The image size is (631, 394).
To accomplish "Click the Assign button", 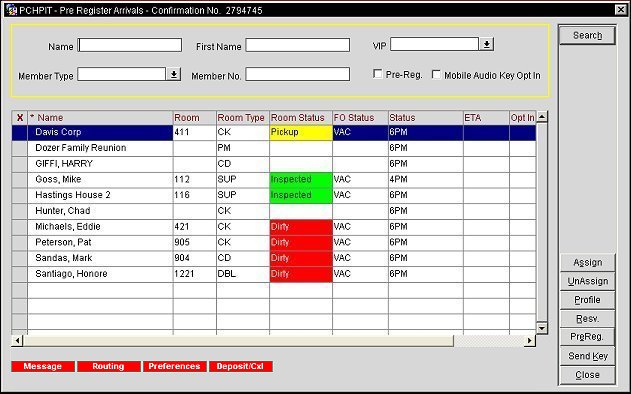I will [x=588, y=262].
